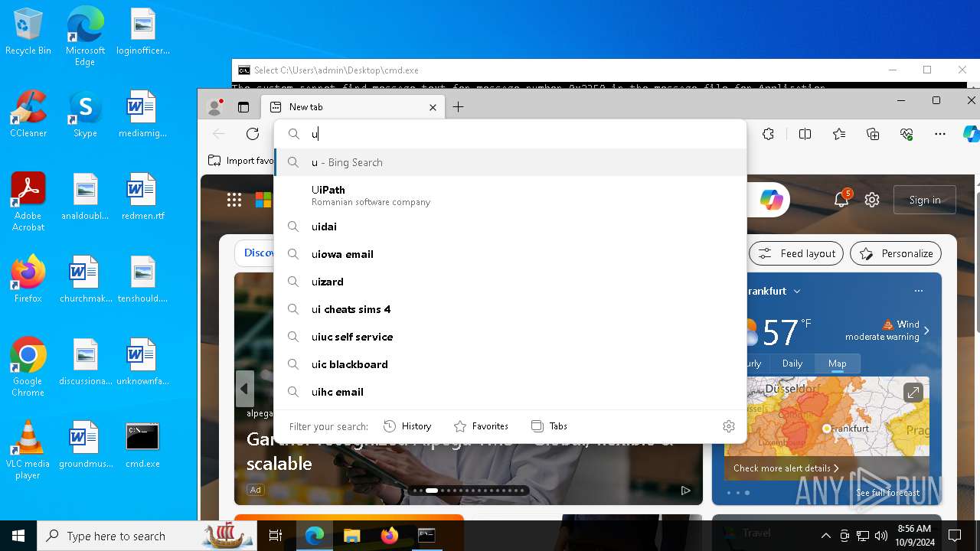Open address bar search settings gear
The height and width of the screenshot is (551, 980).
(x=729, y=426)
